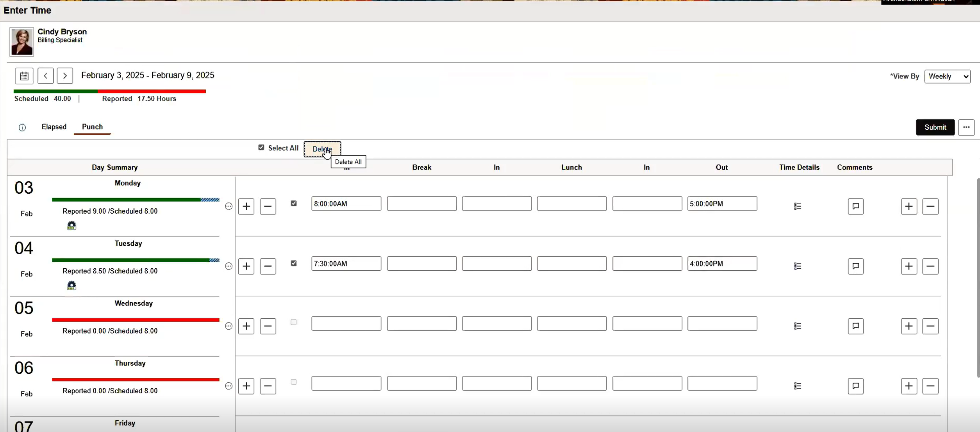Click the Submit button
Viewport: 980px width, 432px height.
click(x=935, y=127)
